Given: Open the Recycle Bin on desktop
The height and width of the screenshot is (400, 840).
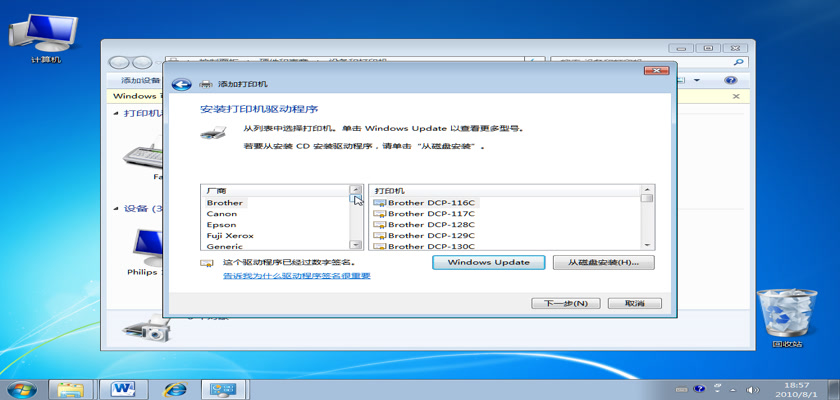Looking at the screenshot, I should tap(787, 318).
